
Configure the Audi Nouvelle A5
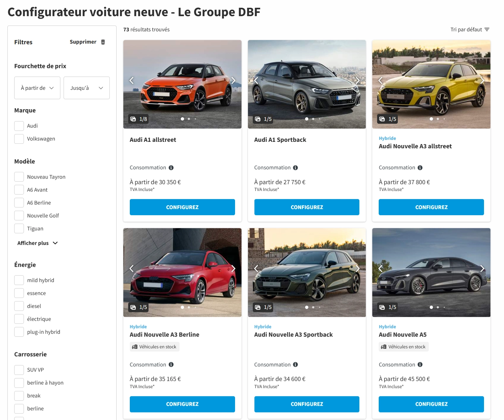[x=431, y=404]
